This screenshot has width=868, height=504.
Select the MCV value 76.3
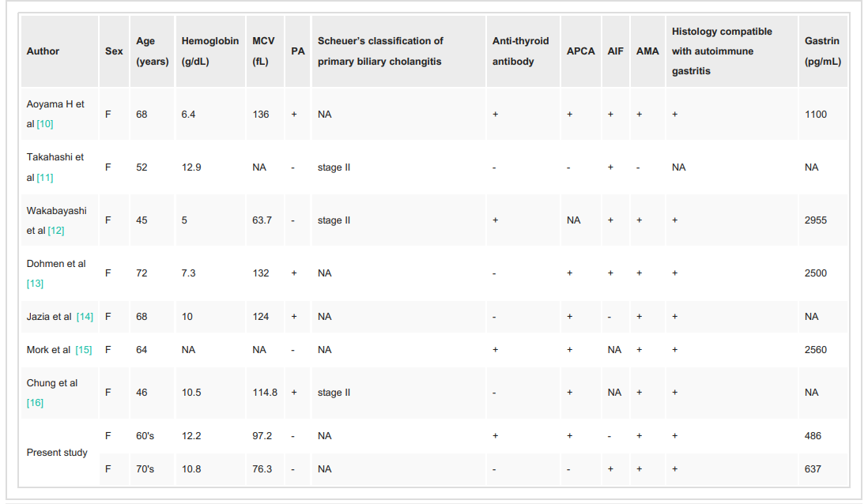click(x=262, y=469)
